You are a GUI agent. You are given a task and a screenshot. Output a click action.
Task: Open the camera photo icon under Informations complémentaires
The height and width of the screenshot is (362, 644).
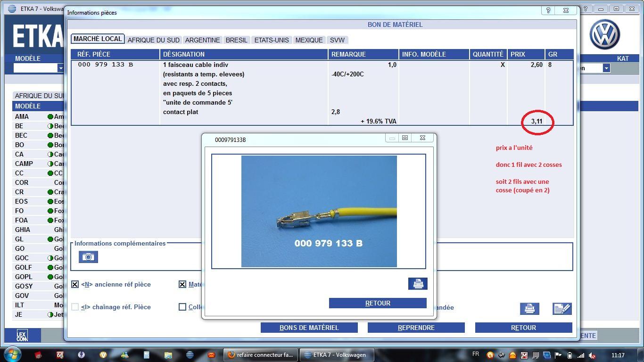tap(88, 257)
